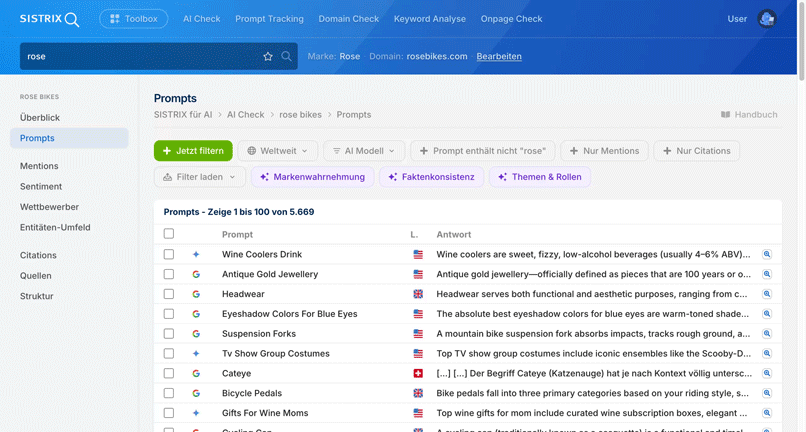Open the Weltweit country dropdown
This screenshot has width=806, height=432.
click(x=278, y=151)
